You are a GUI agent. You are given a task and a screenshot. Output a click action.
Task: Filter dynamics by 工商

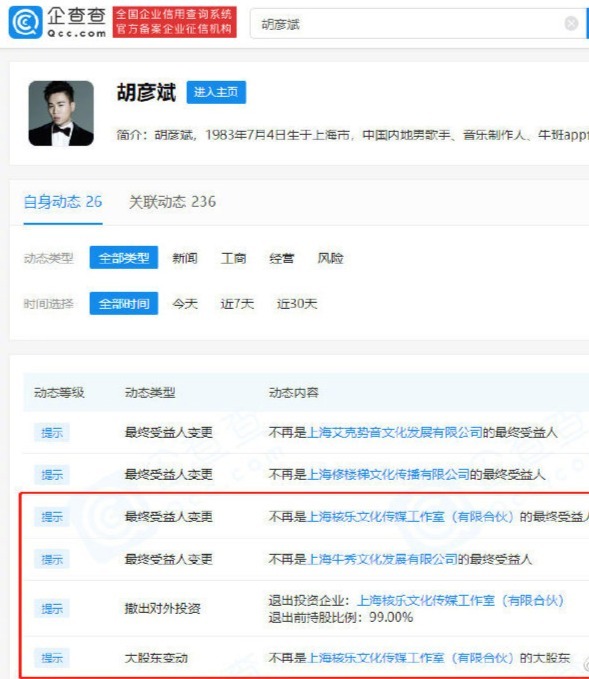point(233,258)
